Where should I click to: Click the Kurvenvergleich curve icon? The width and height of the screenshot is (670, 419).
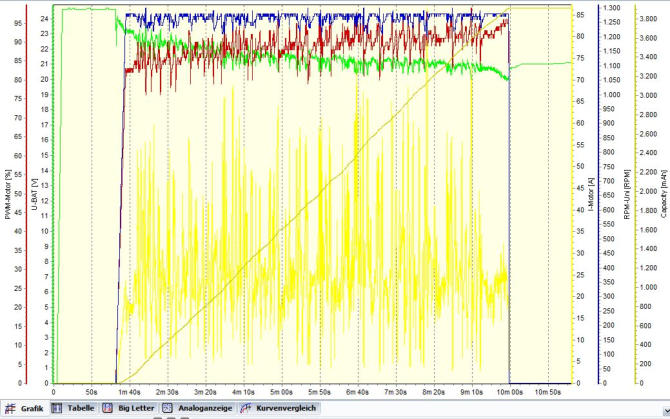pos(245,409)
